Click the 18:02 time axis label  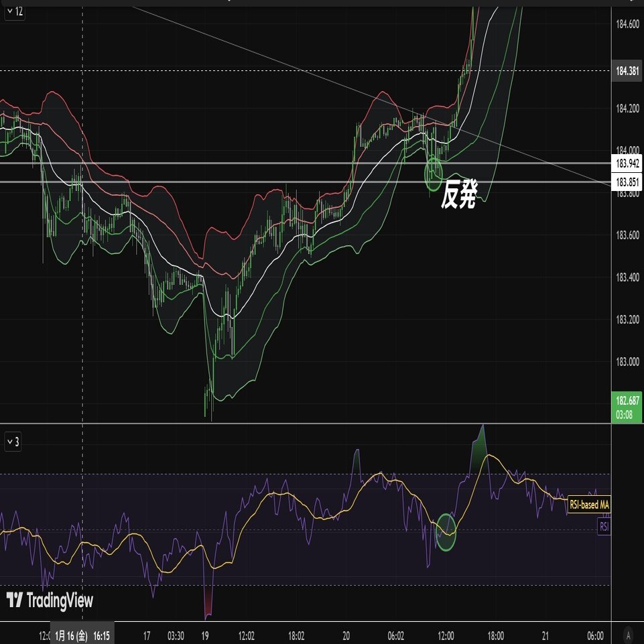(296, 636)
